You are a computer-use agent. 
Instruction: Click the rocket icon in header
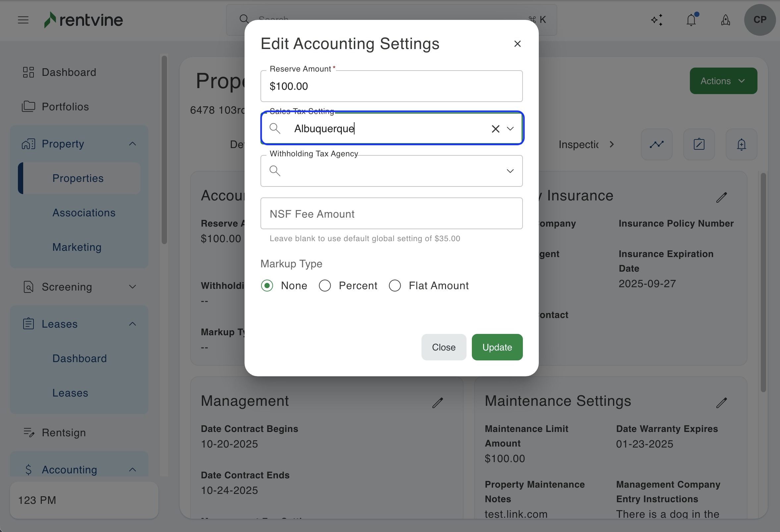click(725, 20)
